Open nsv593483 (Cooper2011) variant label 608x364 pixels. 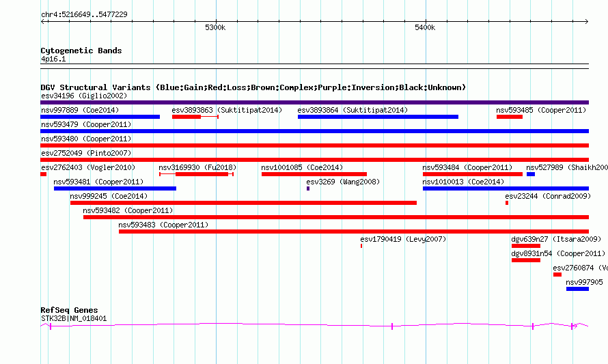(x=163, y=225)
